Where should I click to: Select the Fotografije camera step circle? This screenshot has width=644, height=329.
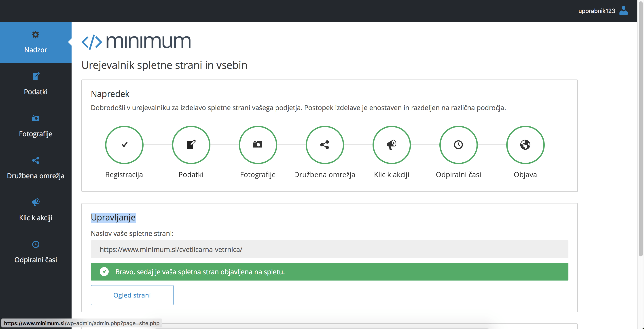[258, 145]
